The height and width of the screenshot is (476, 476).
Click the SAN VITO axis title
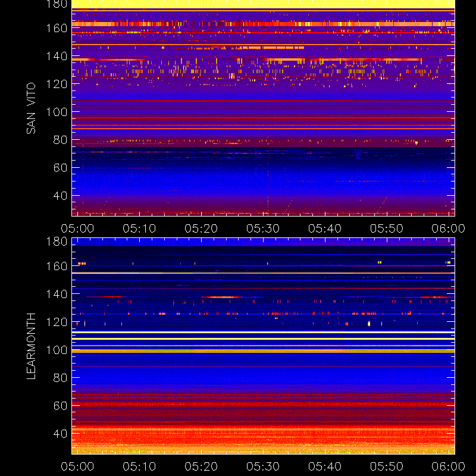(x=31, y=108)
